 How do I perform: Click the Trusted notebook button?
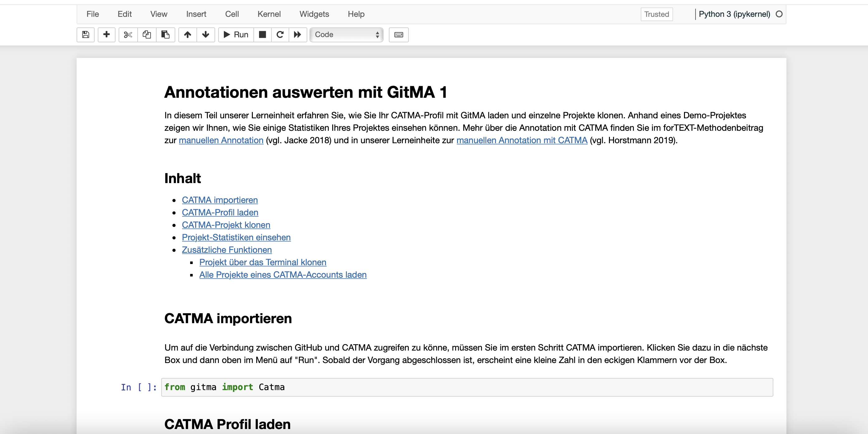point(656,14)
